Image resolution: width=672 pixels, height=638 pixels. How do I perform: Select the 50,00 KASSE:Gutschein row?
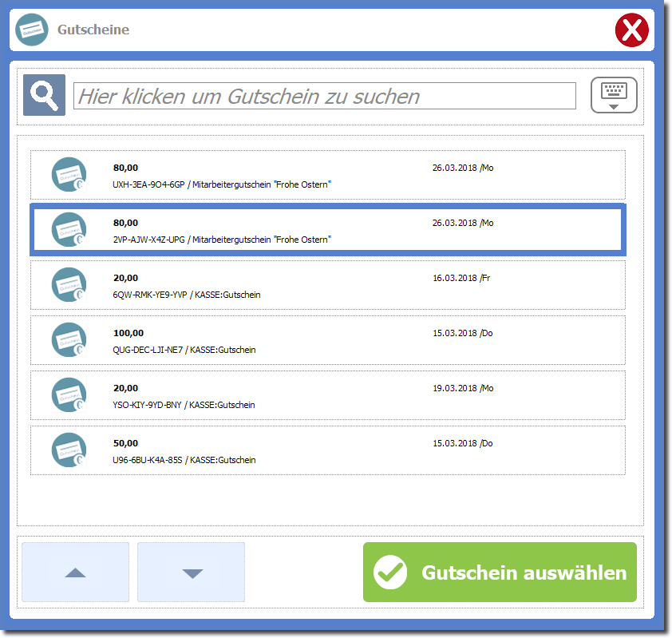[x=327, y=450]
